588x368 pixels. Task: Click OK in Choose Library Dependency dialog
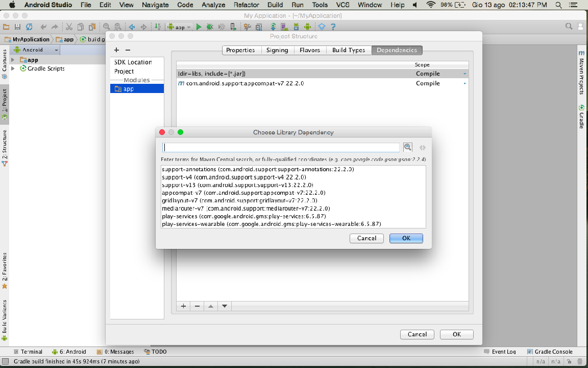406,238
